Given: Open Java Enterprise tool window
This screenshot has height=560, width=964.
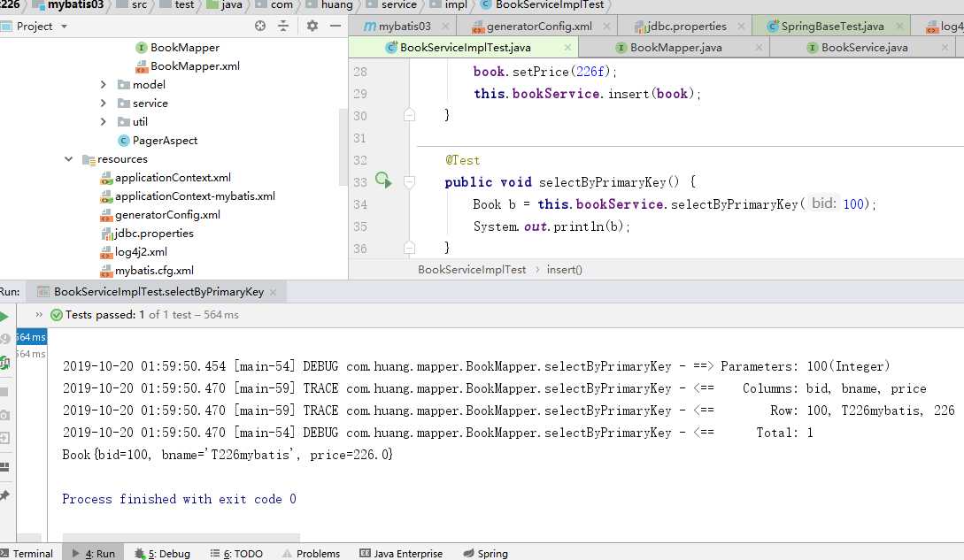Looking at the screenshot, I should tap(401, 553).
